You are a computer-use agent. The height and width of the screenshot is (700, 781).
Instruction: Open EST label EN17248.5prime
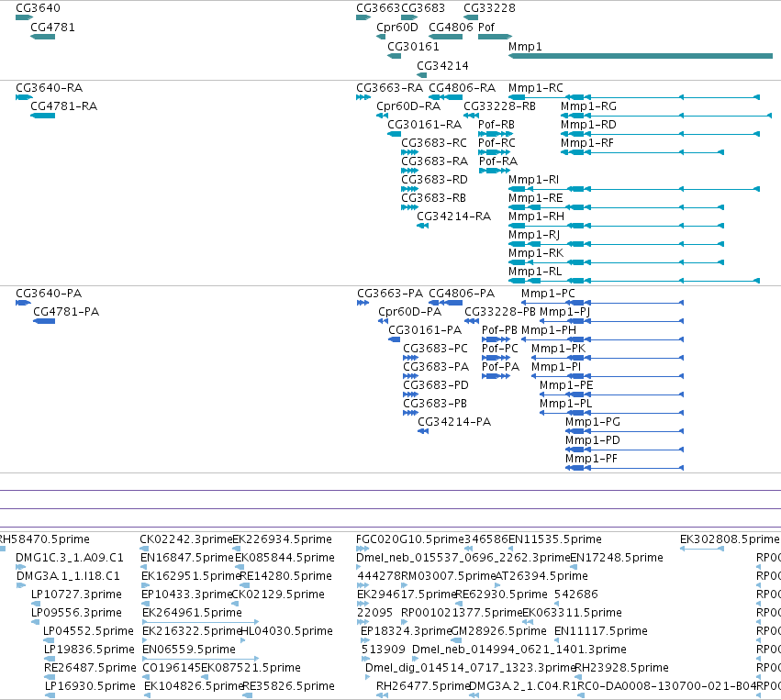click(617, 558)
